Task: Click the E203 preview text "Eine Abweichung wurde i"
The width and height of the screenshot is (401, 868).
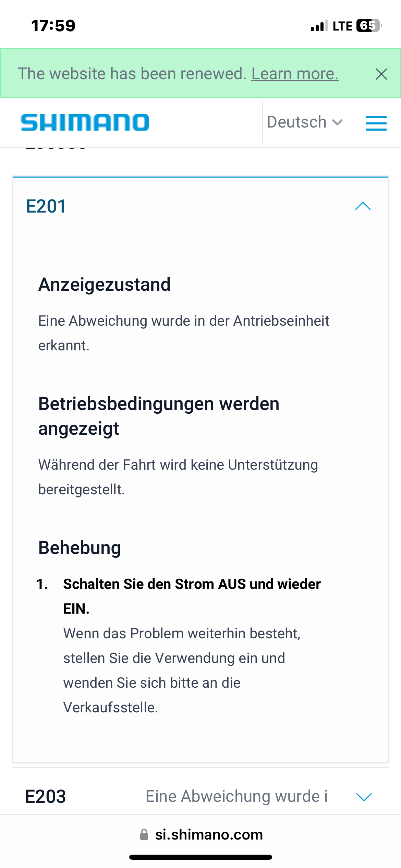Action: (x=236, y=796)
